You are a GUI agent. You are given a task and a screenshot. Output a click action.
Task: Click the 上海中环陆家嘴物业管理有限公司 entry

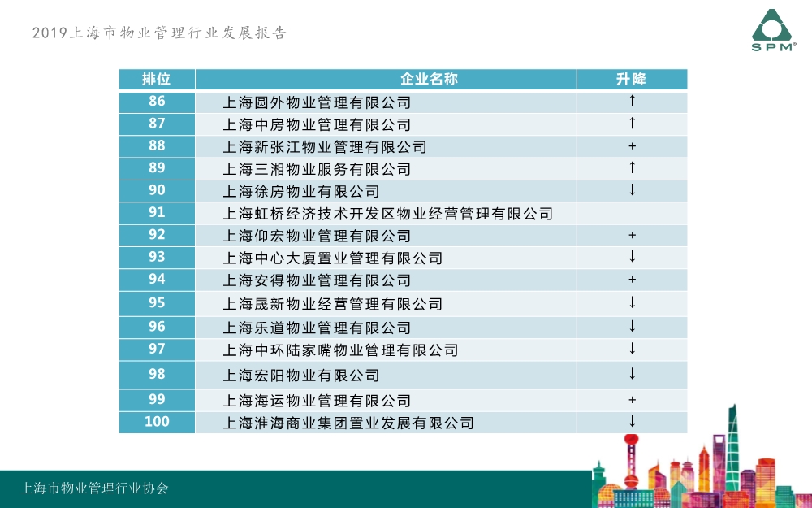point(340,350)
